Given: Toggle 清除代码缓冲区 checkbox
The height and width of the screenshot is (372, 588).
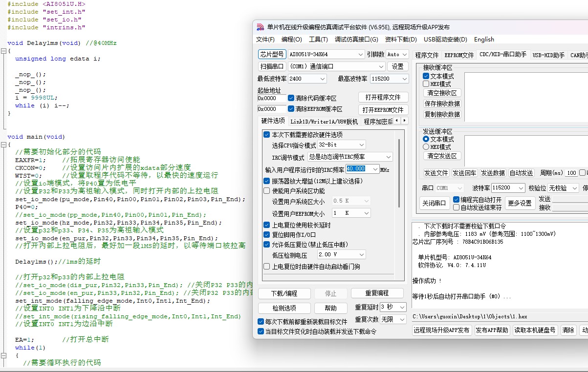Looking at the screenshot, I should tap(291, 98).
